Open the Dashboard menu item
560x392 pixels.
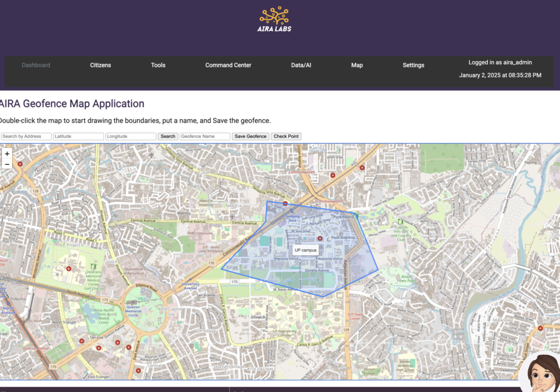(x=36, y=65)
